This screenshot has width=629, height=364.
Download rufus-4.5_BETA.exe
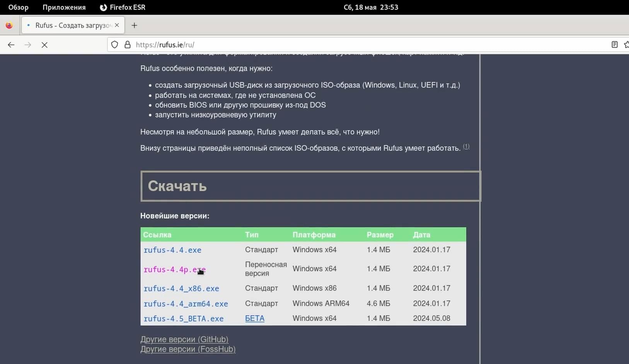184,319
